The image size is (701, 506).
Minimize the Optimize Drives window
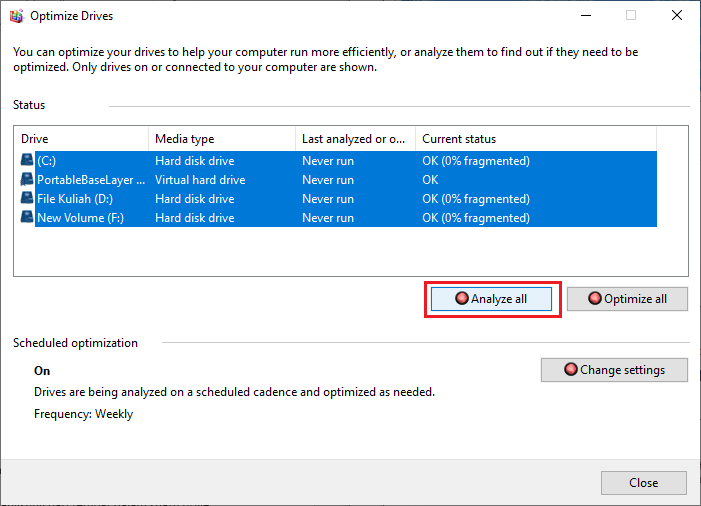point(584,16)
